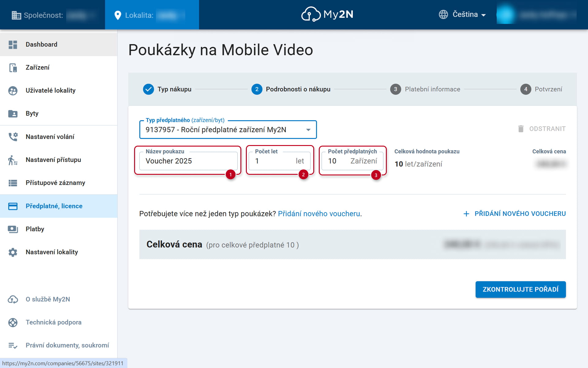Click the Předplatné, licence card icon
This screenshot has height=368, width=588.
(x=13, y=206)
